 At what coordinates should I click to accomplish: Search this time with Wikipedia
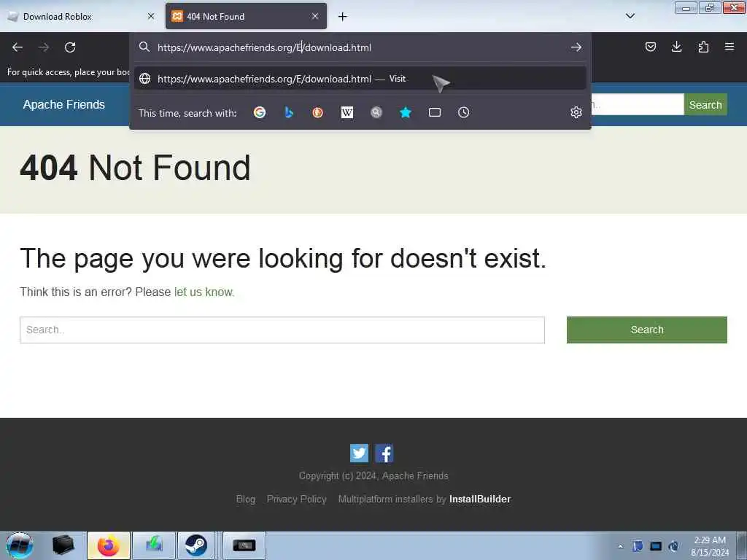point(347,112)
